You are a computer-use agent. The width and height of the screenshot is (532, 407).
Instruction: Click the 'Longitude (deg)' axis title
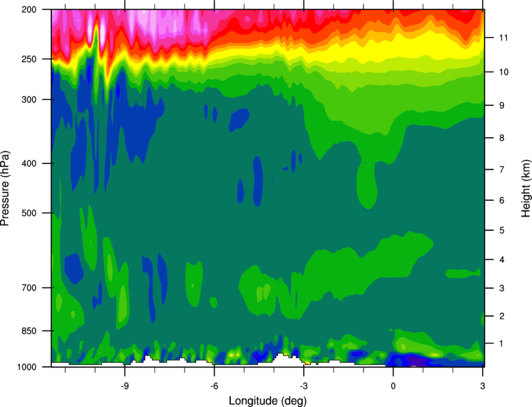point(268,401)
